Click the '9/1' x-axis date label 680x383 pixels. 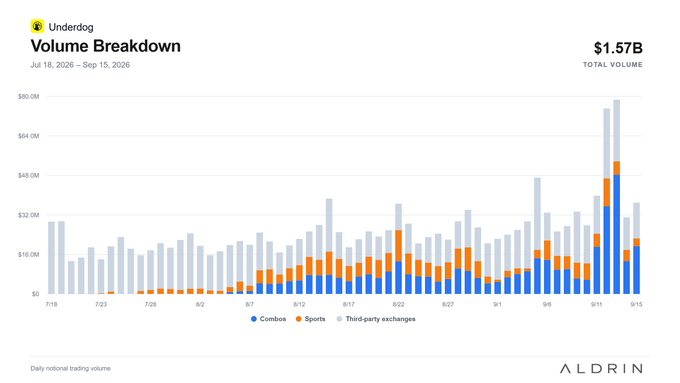coord(497,304)
